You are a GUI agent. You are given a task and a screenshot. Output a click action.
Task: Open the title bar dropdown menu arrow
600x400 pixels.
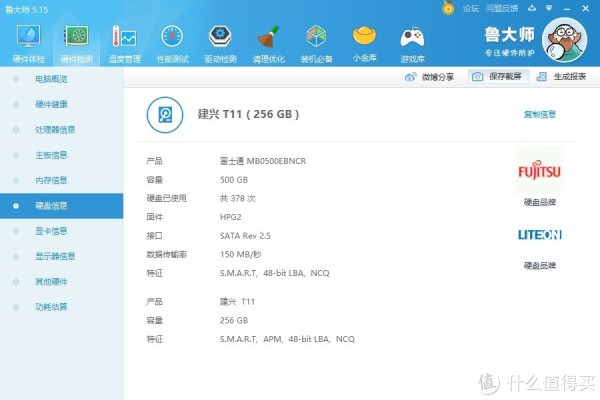tap(549, 8)
